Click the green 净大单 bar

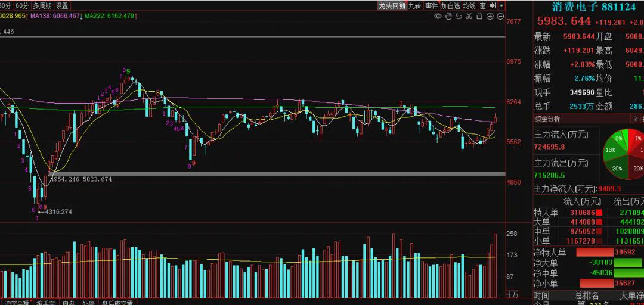(x=627, y=262)
